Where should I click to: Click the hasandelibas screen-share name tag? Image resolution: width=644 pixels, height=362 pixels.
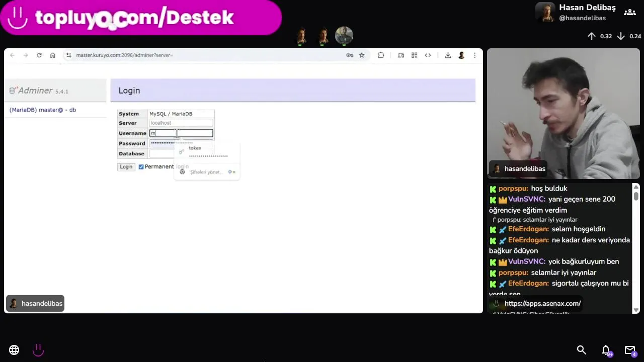tap(35, 303)
